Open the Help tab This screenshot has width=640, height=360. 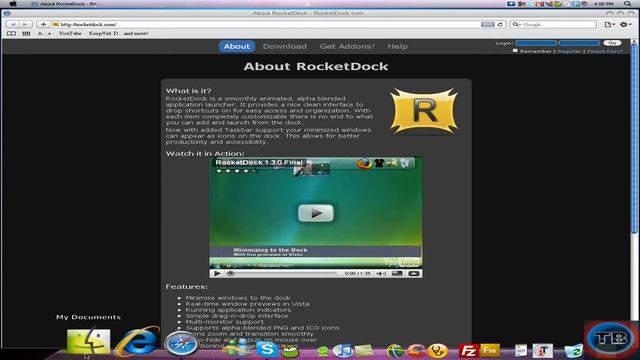pos(398,47)
